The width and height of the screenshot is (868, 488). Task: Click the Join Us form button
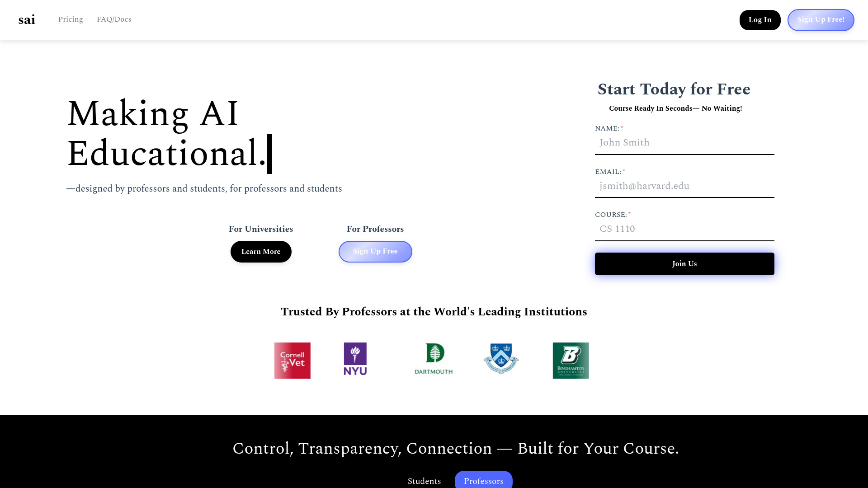[684, 263]
